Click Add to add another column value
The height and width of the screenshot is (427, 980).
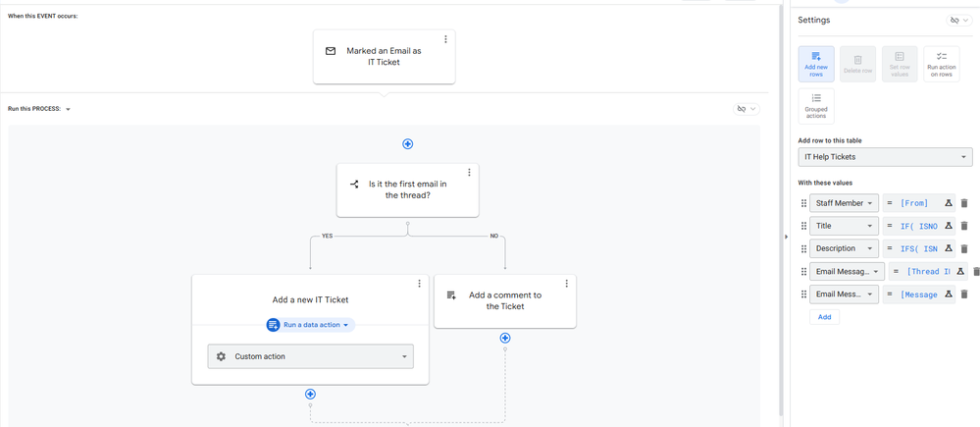click(x=824, y=317)
